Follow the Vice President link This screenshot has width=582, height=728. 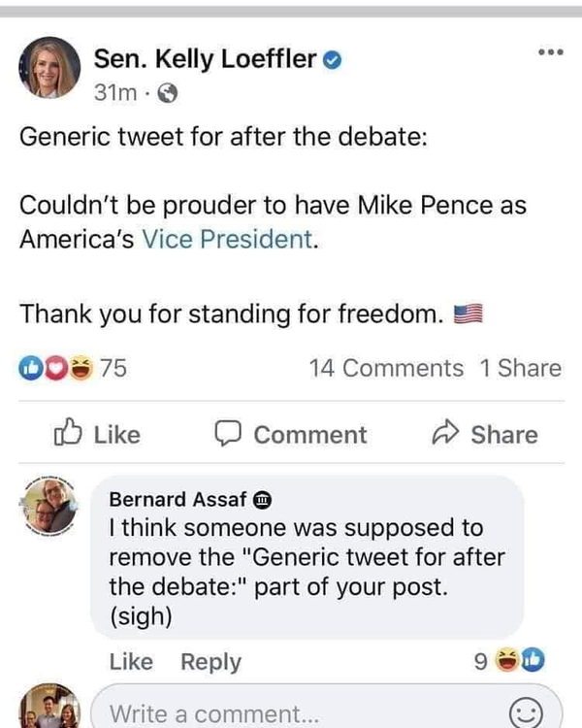(x=228, y=239)
